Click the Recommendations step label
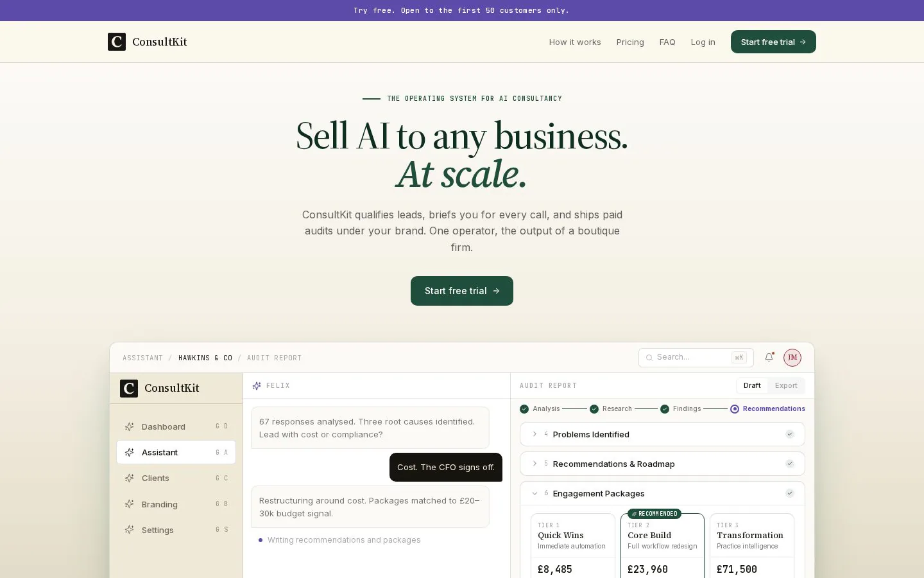The height and width of the screenshot is (578, 924). point(774,408)
